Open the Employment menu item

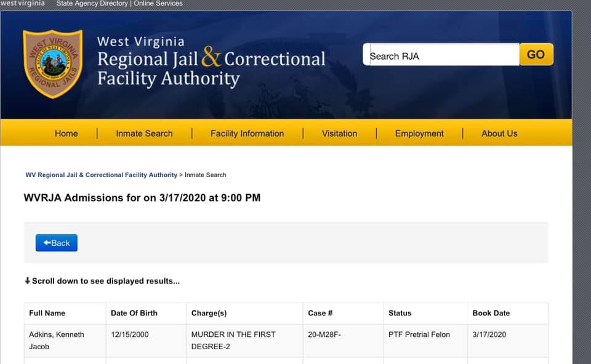point(419,133)
